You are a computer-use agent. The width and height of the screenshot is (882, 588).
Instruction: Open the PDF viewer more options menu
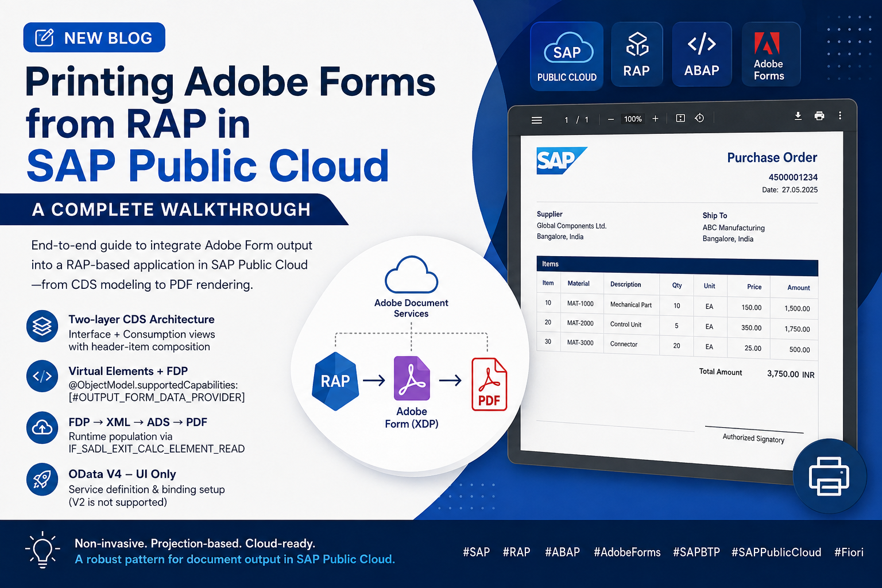point(840,115)
